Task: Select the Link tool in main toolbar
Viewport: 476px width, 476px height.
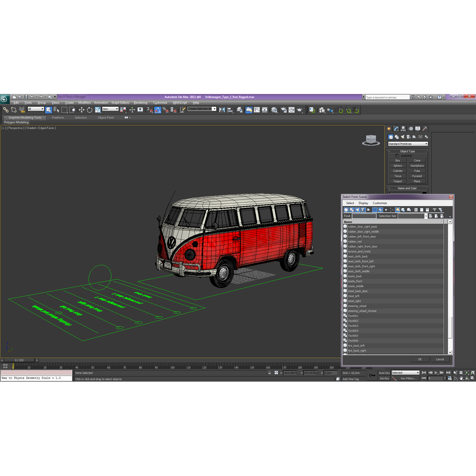Action: coord(6,110)
